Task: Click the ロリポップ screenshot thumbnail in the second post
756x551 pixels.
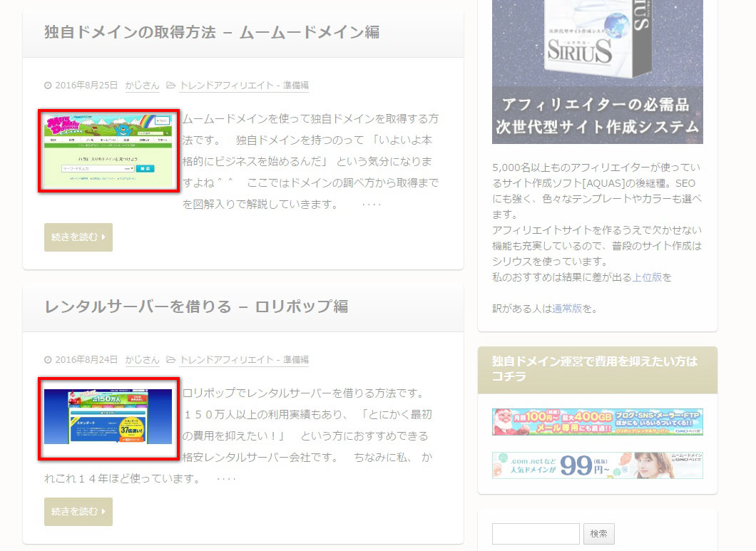Action: [x=108, y=418]
